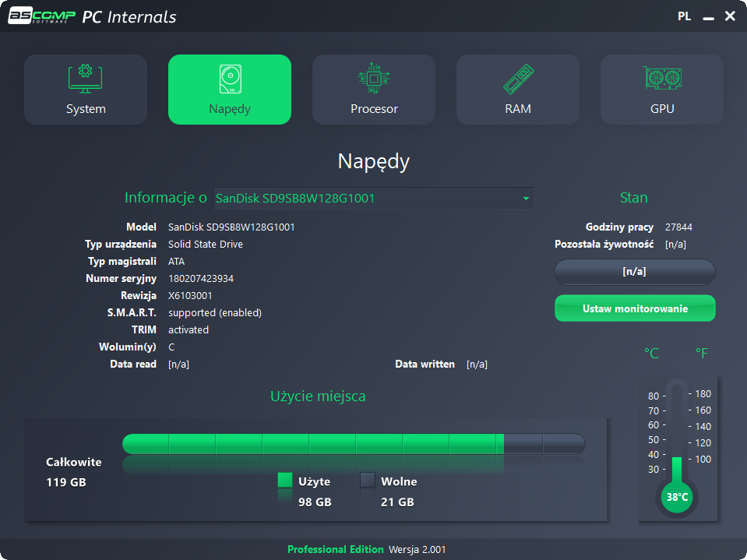The height and width of the screenshot is (560, 747).
Task: Click the [n/a] lifetime progress bar
Action: [635, 272]
